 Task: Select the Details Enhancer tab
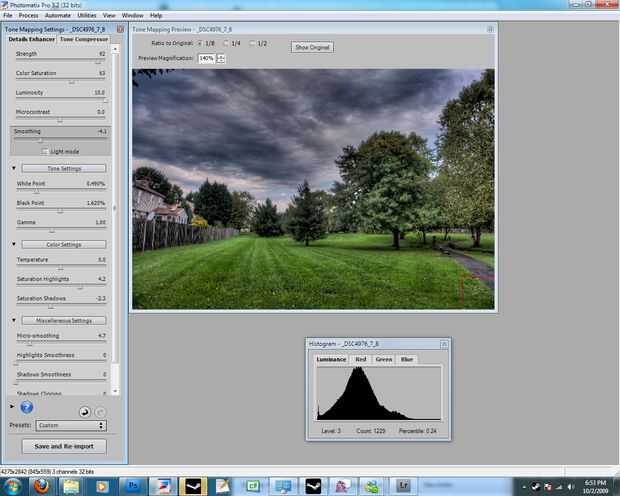click(32, 39)
